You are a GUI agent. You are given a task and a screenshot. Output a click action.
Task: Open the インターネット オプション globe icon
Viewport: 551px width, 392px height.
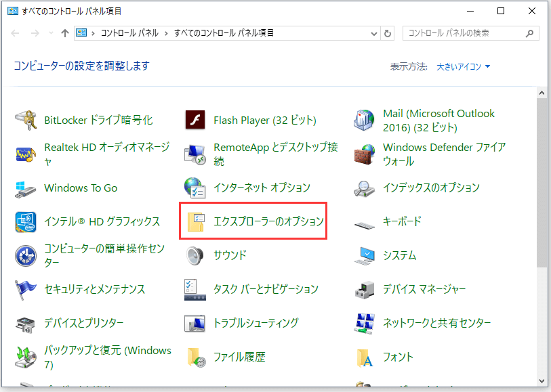[x=195, y=188]
